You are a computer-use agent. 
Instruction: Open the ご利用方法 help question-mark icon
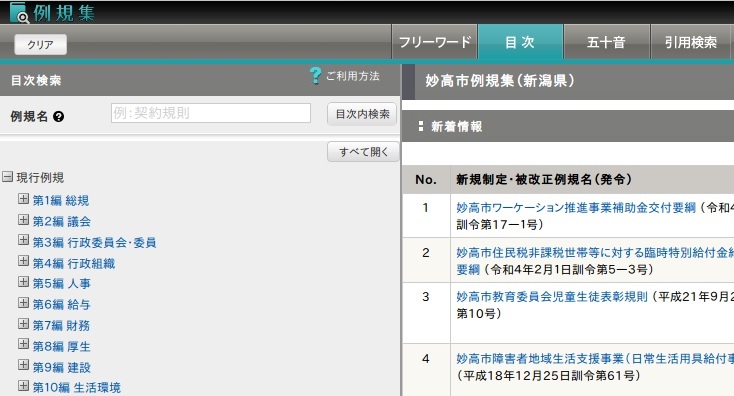point(316,75)
